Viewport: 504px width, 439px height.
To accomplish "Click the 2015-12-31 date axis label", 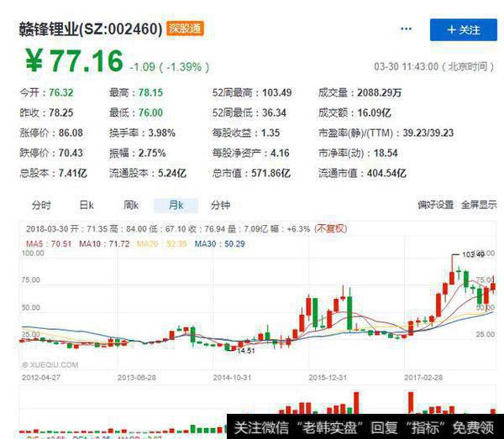I will pyautogui.click(x=328, y=378).
